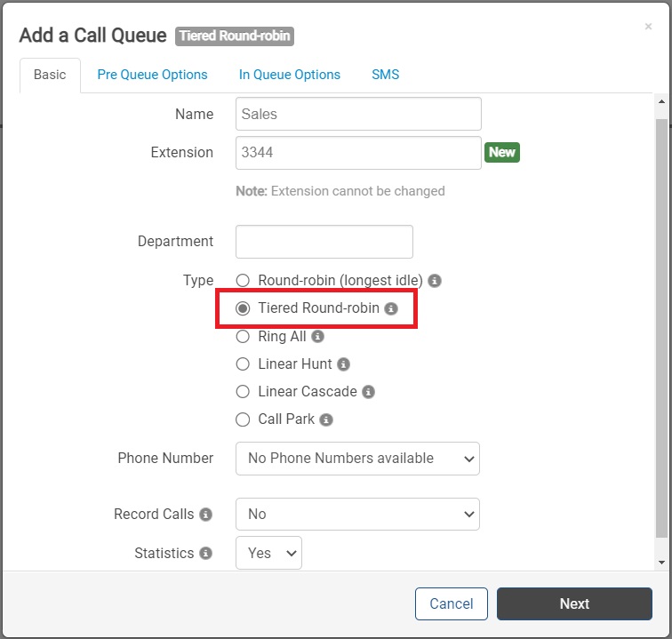672x639 pixels.
Task: Click info icon beside Linear Cascade
Action: pos(368,392)
